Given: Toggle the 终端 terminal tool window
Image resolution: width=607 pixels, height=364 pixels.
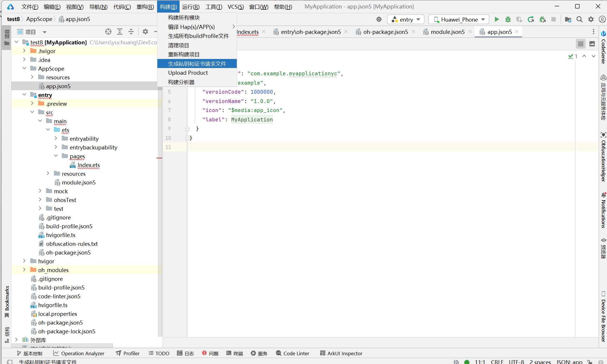Looking at the screenshot, I should (234, 353).
